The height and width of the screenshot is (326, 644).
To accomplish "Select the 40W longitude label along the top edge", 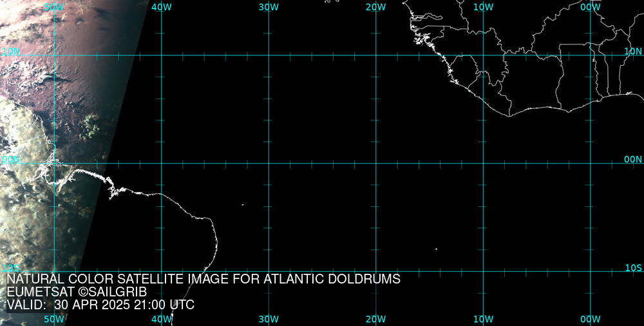I will point(162,7).
